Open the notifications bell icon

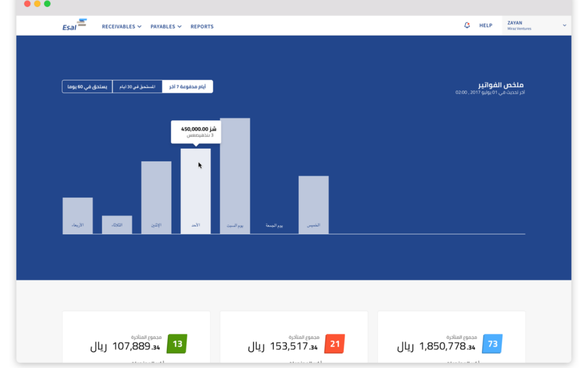pos(467,25)
